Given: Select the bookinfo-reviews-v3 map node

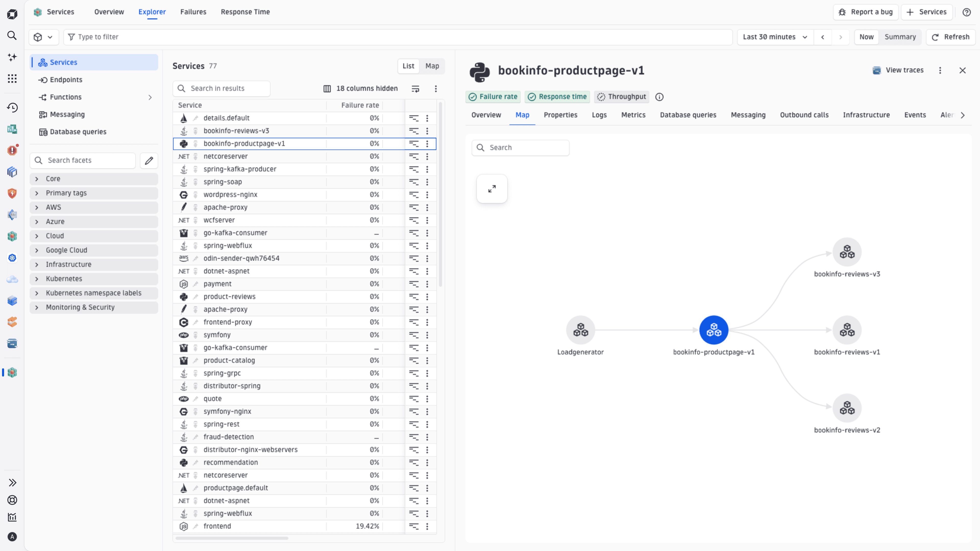Looking at the screenshot, I should [847, 252].
